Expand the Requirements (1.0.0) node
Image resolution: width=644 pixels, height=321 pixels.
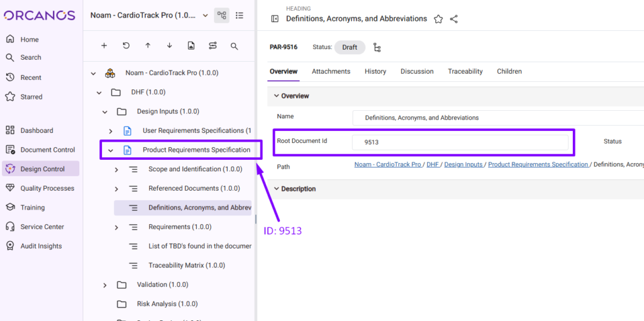116,227
